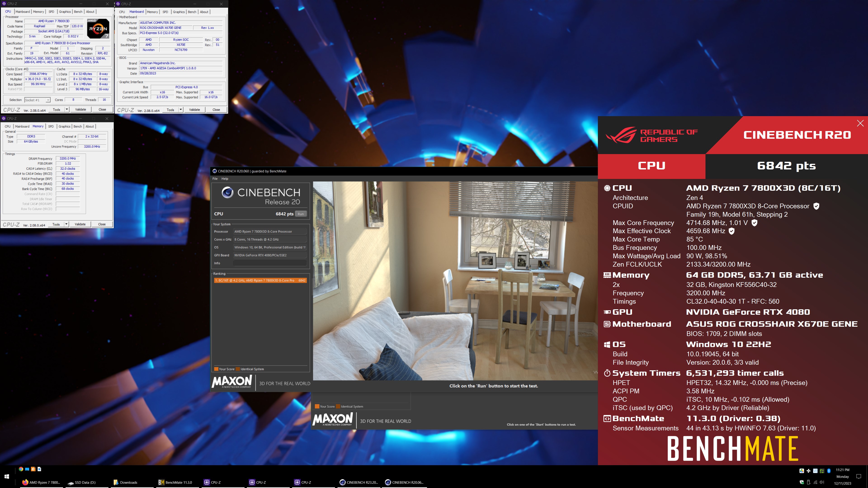Image resolution: width=868 pixels, height=488 pixels.
Task: Open Bluetooth tray icon
Action: click(x=829, y=471)
